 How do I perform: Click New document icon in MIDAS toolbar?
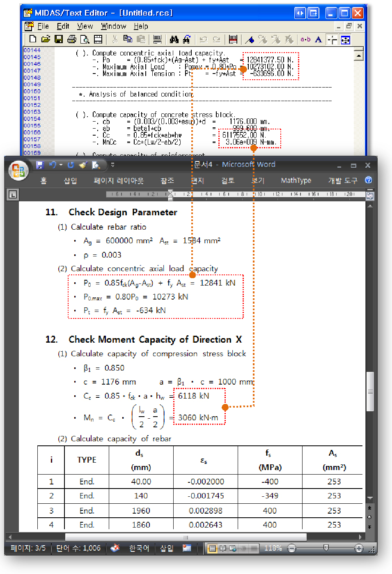point(33,39)
